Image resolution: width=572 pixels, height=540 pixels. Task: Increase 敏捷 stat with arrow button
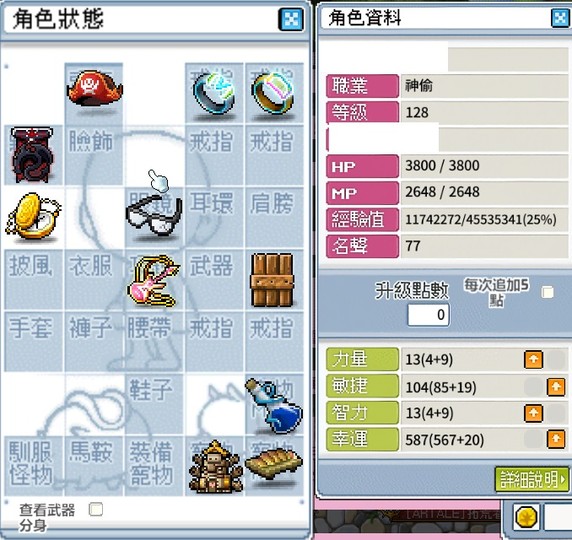pyautogui.click(x=556, y=386)
